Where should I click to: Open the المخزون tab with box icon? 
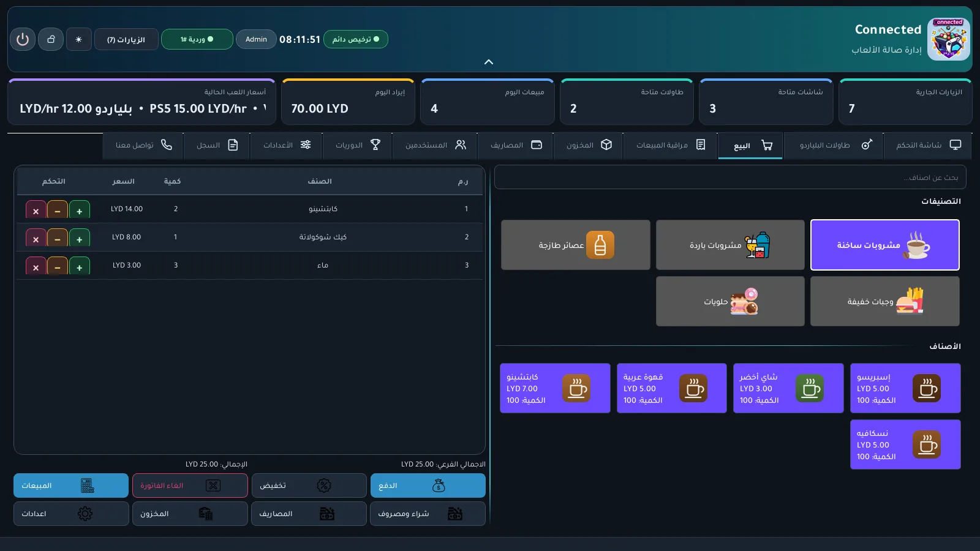click(x=588, y=145)
